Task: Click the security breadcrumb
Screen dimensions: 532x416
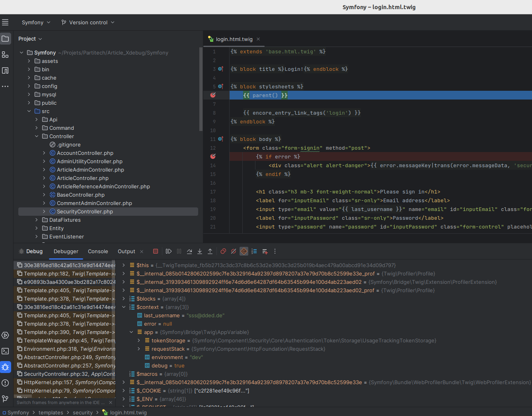Action: coord(83,412)
